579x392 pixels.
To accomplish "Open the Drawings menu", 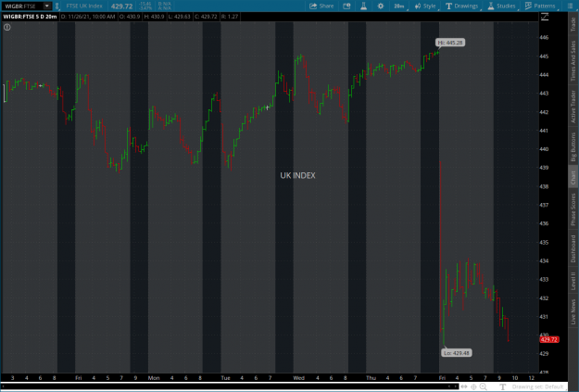I will 462,6.
